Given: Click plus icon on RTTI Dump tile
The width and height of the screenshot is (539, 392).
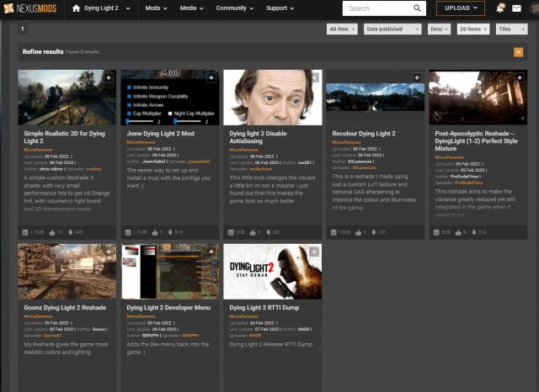Looking at the screenshot, I should point(314,252).
